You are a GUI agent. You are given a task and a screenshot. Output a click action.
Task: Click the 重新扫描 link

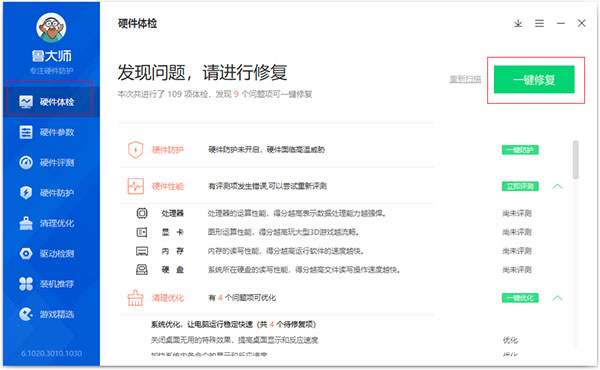point(465,79)
